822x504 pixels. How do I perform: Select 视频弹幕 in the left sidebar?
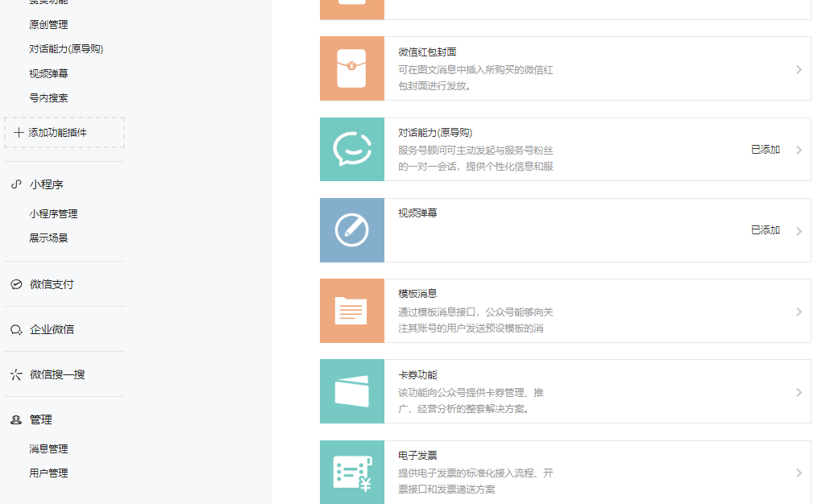pyautogui.click(x=48, y=73)
